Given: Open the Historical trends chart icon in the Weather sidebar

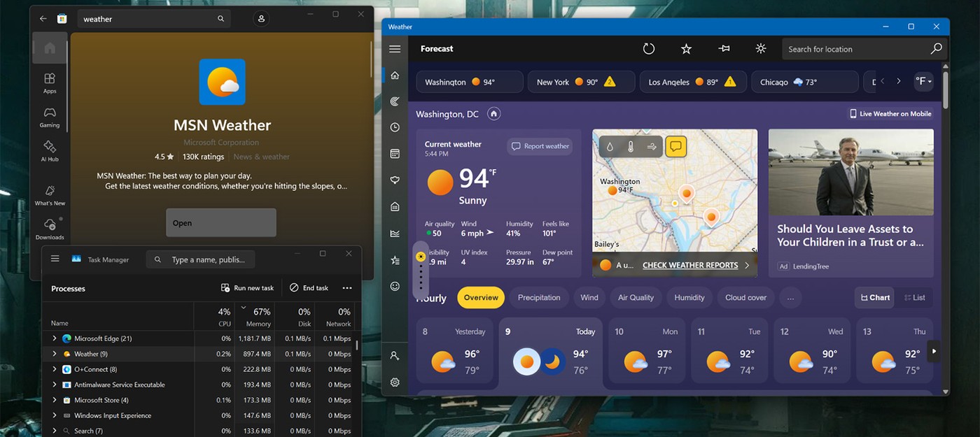Looking at the screenshot, I should click(x=395, y=234).
